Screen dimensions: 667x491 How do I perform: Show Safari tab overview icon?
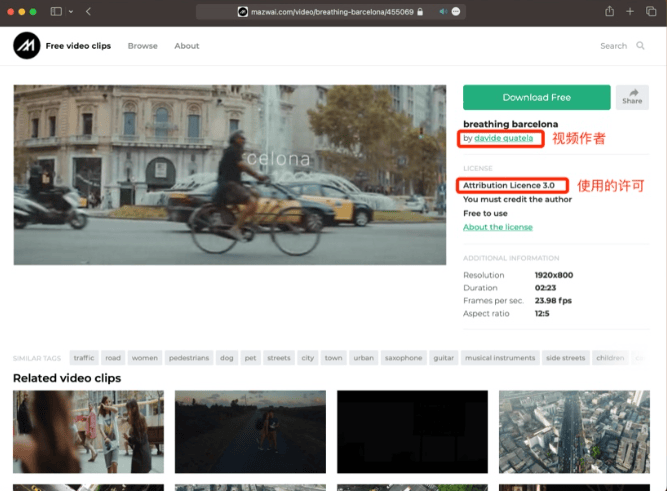[651, 11]
